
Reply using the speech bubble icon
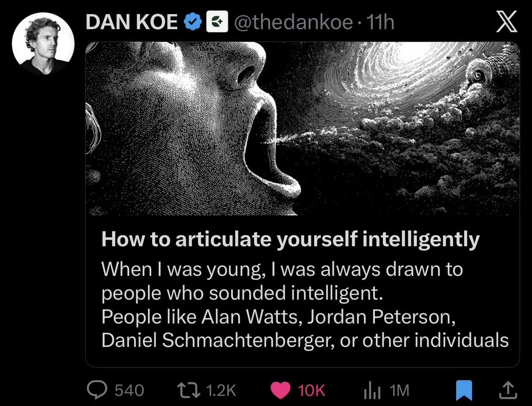97,390
